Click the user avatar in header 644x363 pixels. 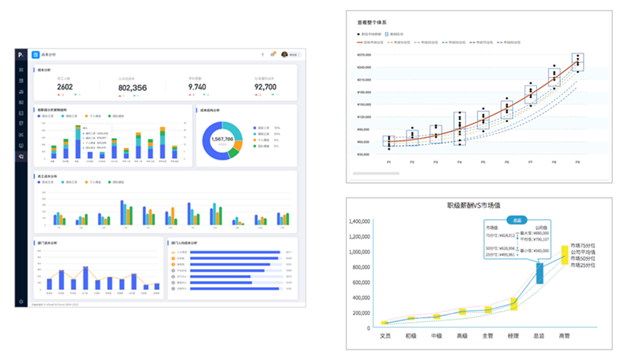coord(284,54)
